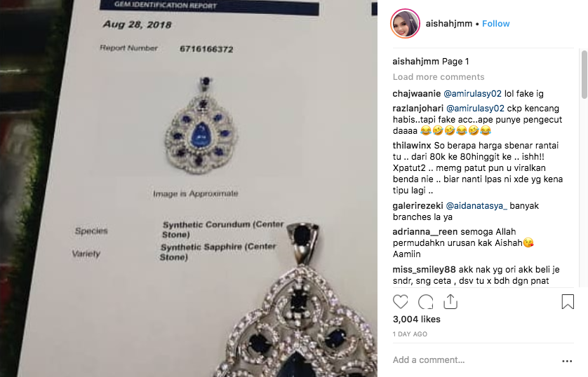The height and width of the screenshot is (377, 588).
Task: Open miss_smiley88 commenter profile
Action: point(424,269)
